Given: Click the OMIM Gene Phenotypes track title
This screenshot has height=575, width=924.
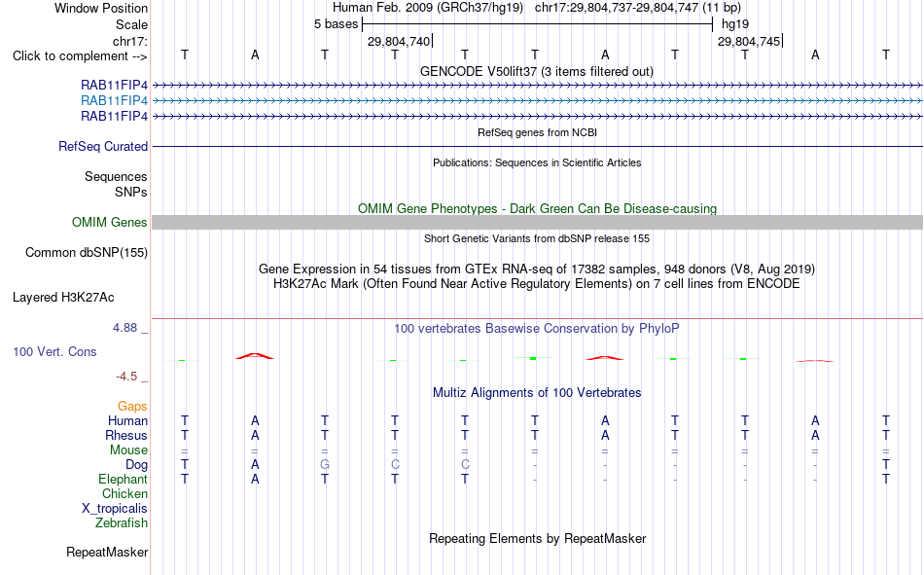Looking at the screenshot, I should pyautogui.click(x=538, y=209).
